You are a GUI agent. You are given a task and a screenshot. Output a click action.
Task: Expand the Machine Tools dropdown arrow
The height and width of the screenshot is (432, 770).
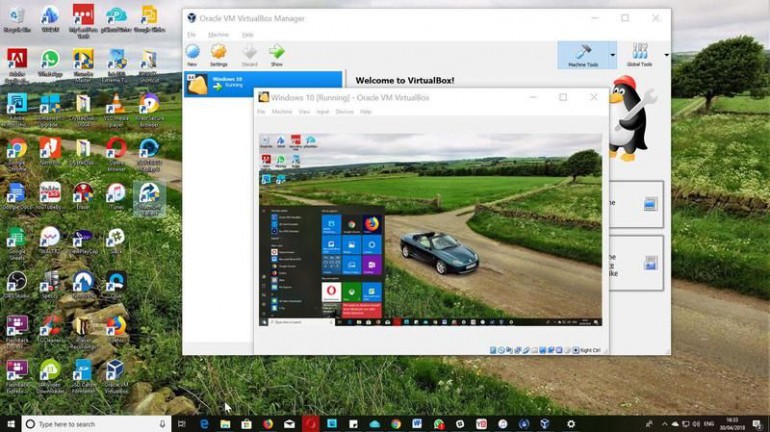[612, 55]
